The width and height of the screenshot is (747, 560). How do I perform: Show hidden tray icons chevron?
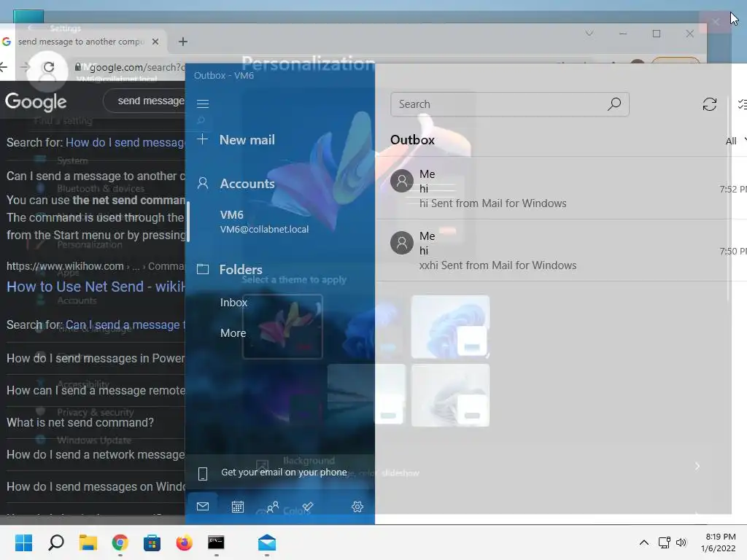(x=643, y=542)
